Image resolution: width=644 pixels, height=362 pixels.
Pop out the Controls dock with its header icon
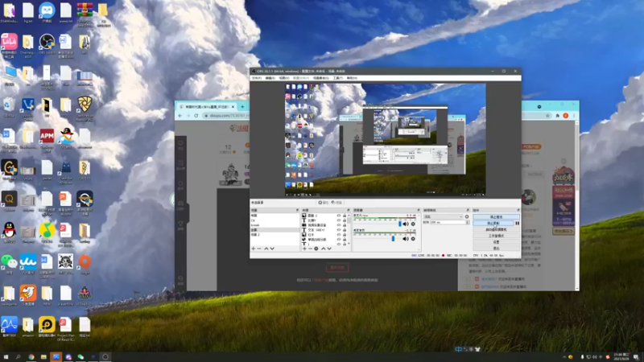coord(518,210)
